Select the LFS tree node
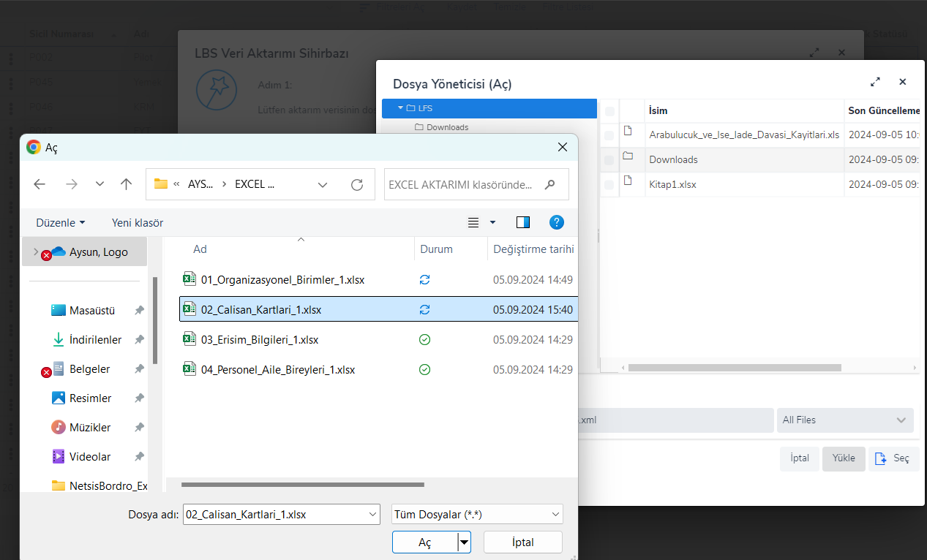The image size is (927, 560). (x=425, y=108)
